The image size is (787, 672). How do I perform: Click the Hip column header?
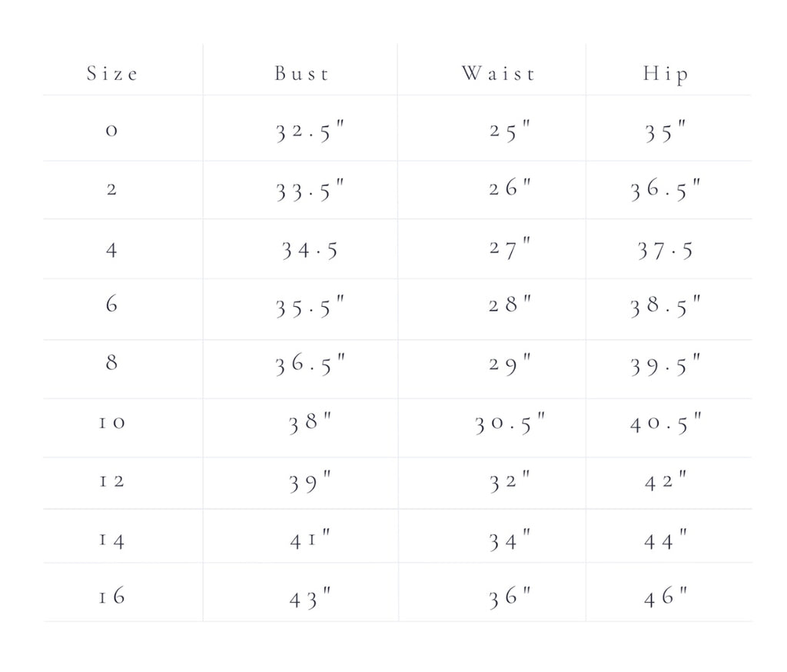666,75
